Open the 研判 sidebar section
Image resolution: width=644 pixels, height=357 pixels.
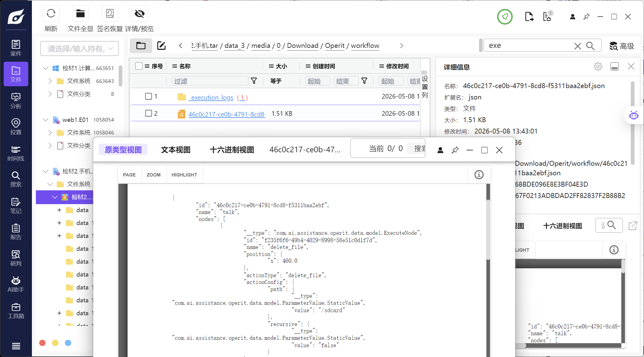[x=16, y=258]
